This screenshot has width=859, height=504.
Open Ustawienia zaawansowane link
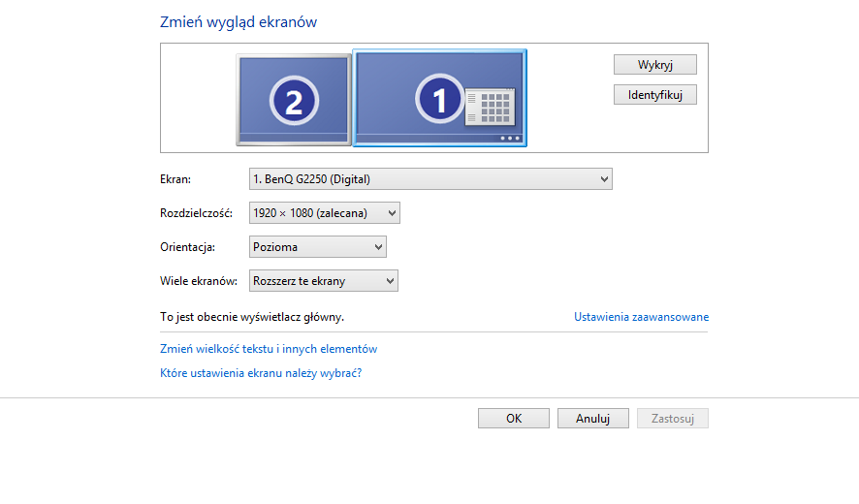[x=641, y=317]
